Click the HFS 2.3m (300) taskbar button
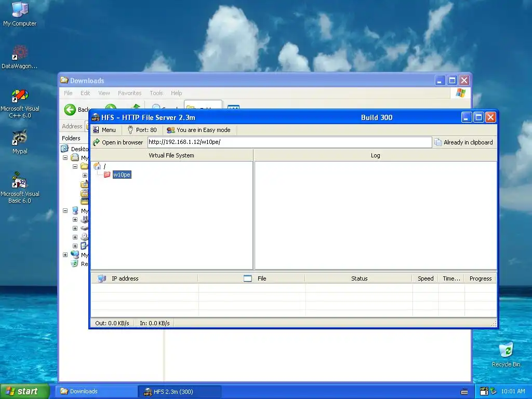The height and width of the screenshot is (399, 532). pyautogui.click(x=180, y=392)
